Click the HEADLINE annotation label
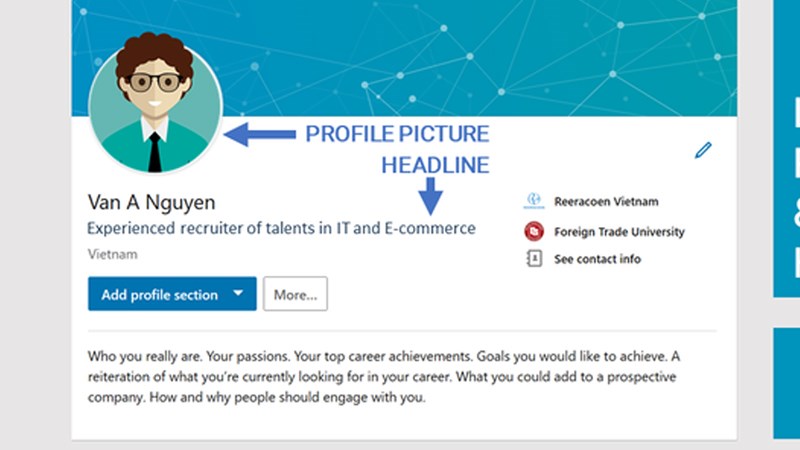The height and width of the screenshot is (450, 800). 435,165
